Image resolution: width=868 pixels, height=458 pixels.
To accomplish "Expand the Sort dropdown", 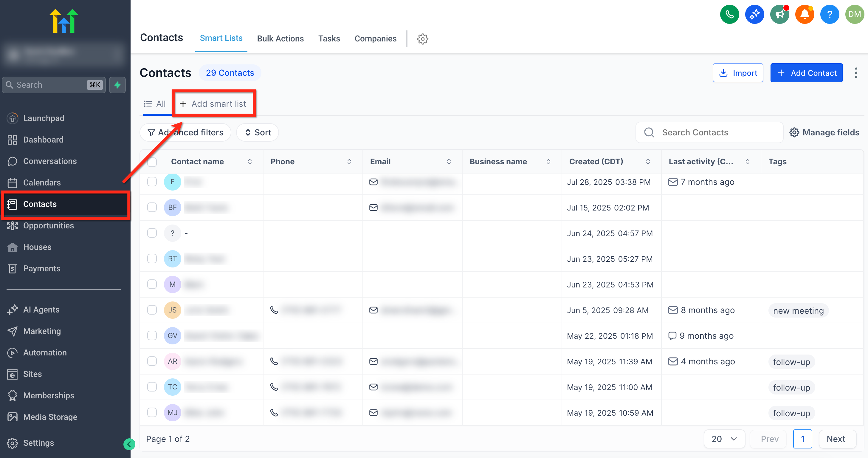I will pos(258,132).
